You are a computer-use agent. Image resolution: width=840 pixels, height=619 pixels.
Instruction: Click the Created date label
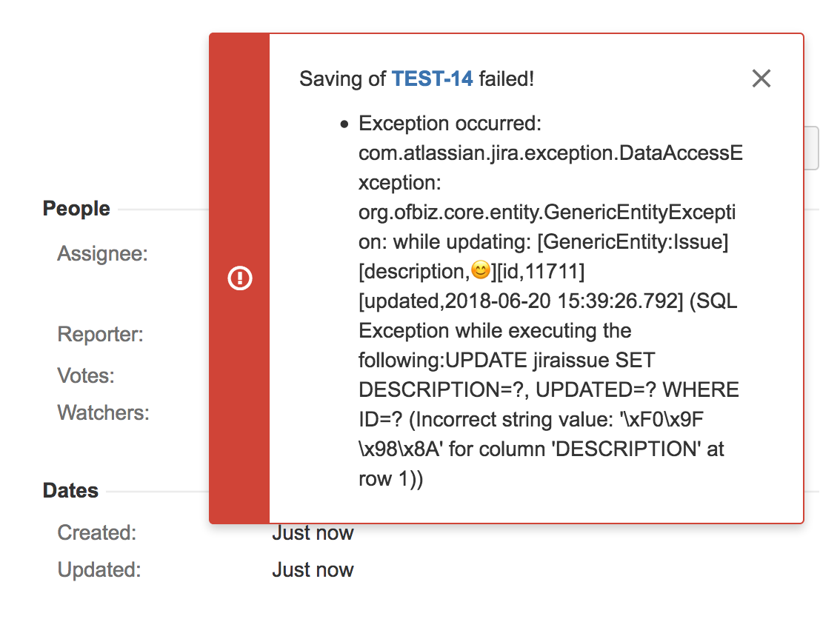[97, 532]
